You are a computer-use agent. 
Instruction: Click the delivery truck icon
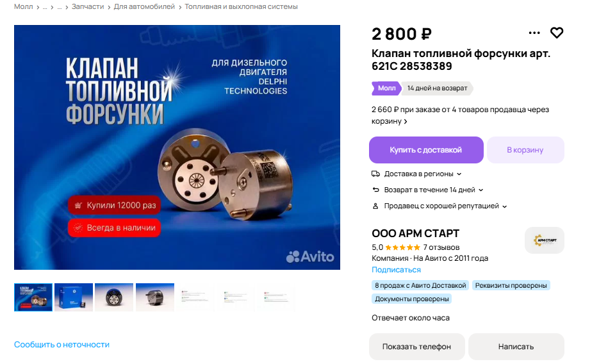click(x=375, y=174)
